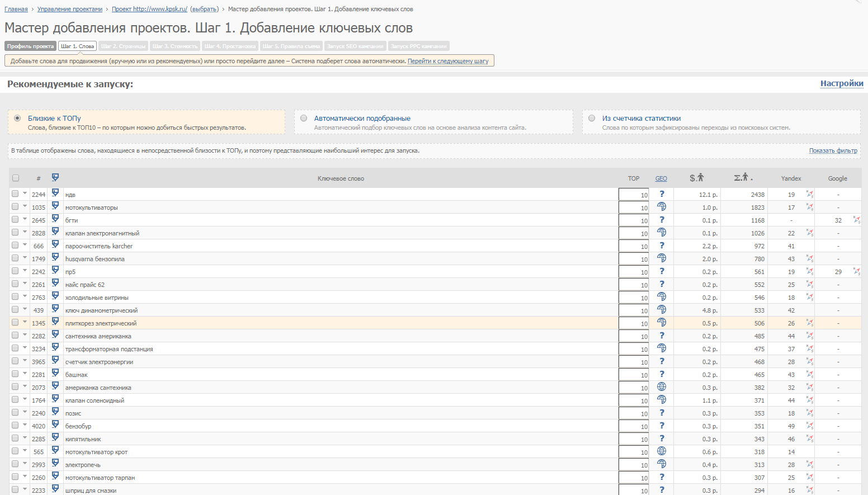Viewport: 868px width, 495px height.
Task: Click the marker icon beside мотокультиваторы keyword
Action: pos(55,205)
